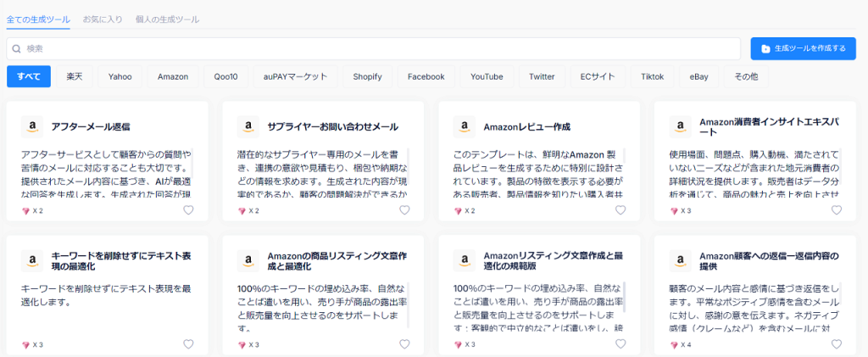This screenshot has width=868, height=357.
Task: Favorite the キーワードを削除せずにテキスト表現の最適化 card heart
Action: pos(188,344)
